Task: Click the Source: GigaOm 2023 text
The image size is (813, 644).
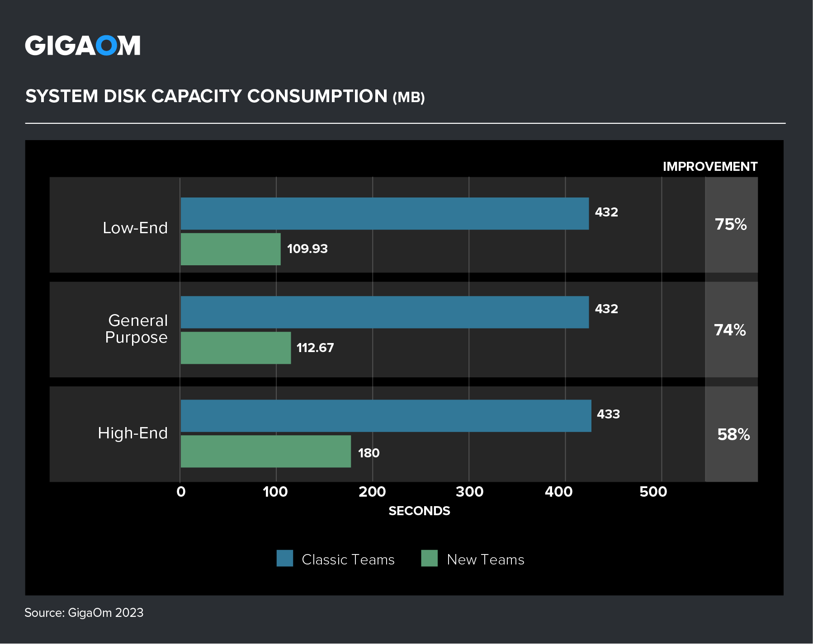Action: 84,613
